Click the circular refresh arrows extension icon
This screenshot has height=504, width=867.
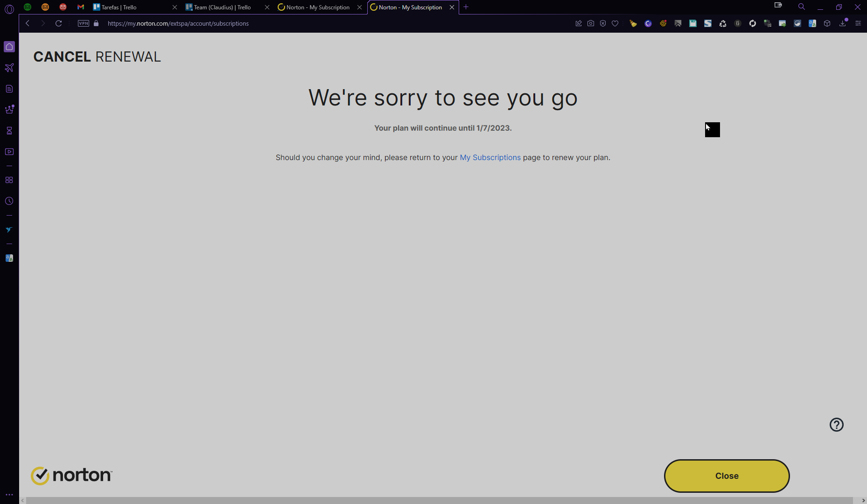click(753, 23)
